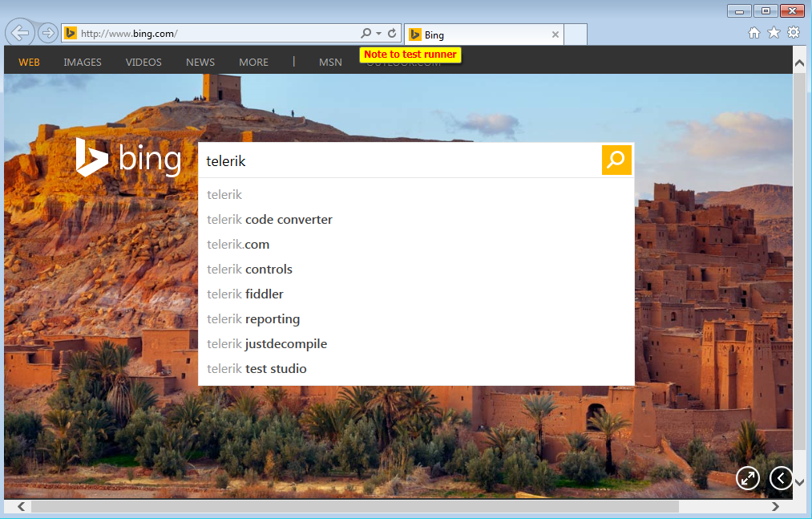Screen dimensions: 812x519
Task: Close the browser window
Action: pos(792,11)
